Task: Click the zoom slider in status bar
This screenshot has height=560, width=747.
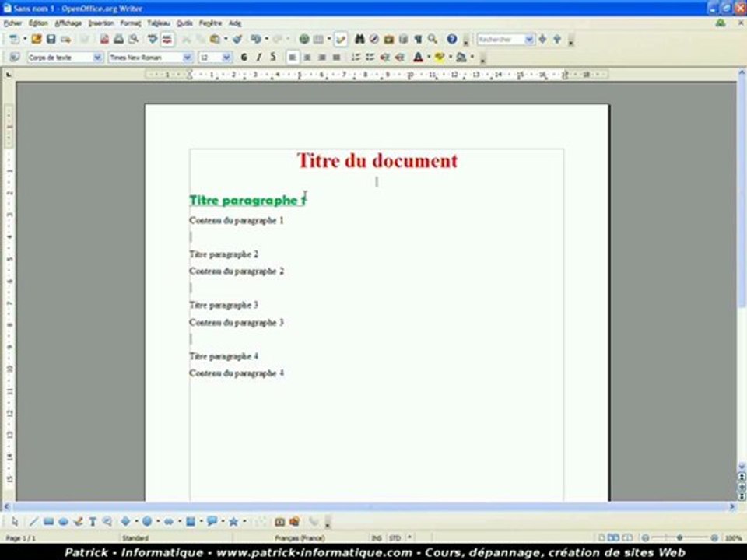Action: [x=679, y=537]
